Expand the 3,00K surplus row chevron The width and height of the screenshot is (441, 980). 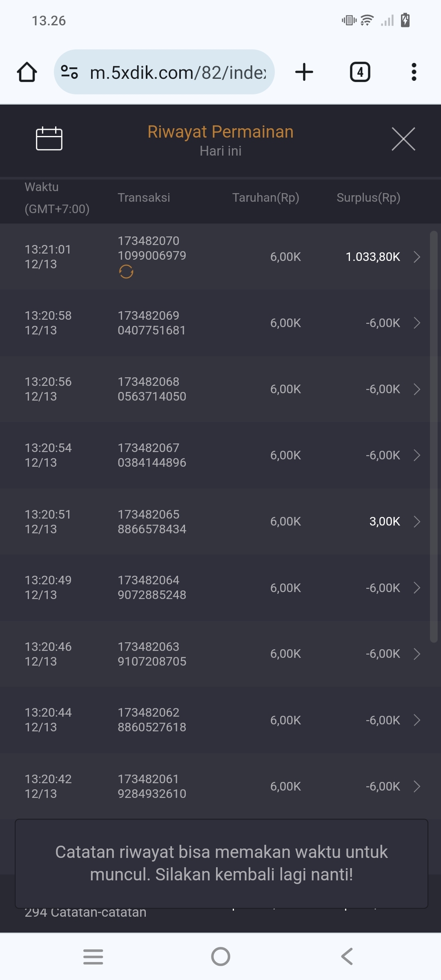[x=416, y=521]
